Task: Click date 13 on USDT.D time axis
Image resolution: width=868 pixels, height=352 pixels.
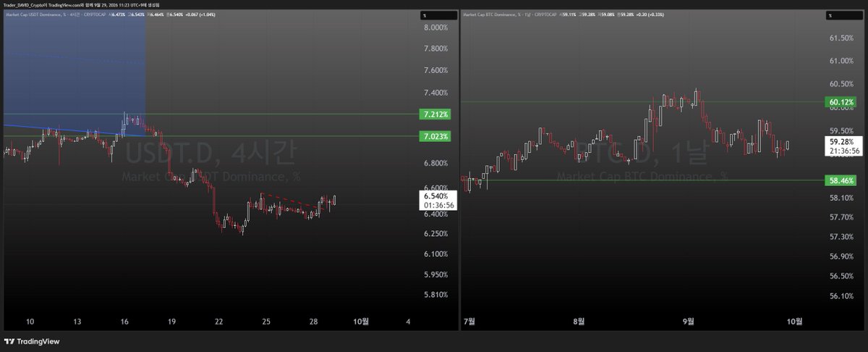Action: point(77,321)
